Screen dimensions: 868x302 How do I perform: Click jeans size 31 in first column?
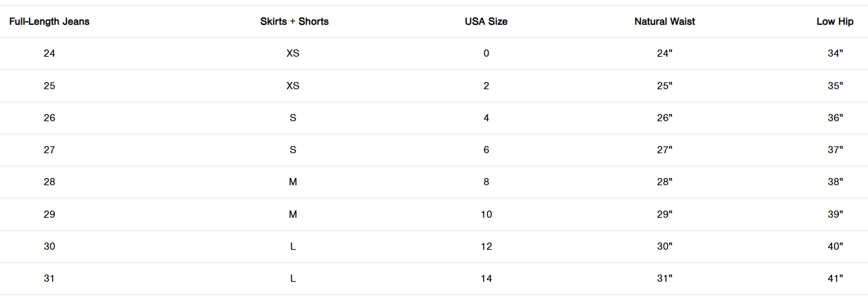(49, 278)
